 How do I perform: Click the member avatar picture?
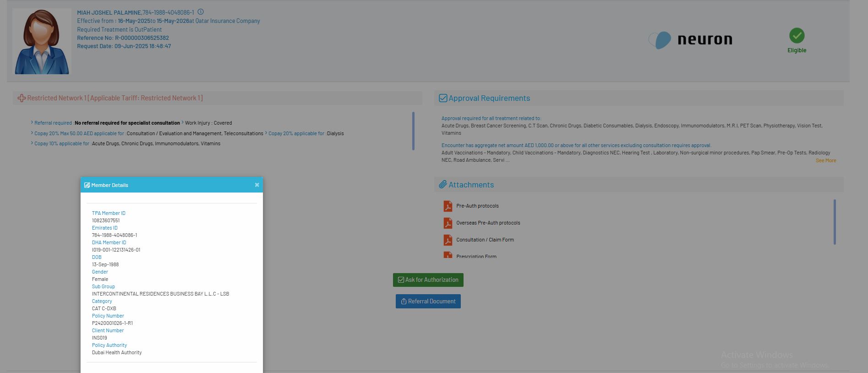pos(42,41)
